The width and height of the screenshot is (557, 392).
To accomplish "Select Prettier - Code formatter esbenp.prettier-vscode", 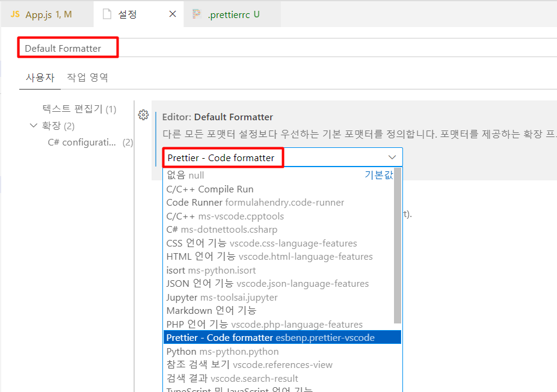I will [x=282, y=337].
